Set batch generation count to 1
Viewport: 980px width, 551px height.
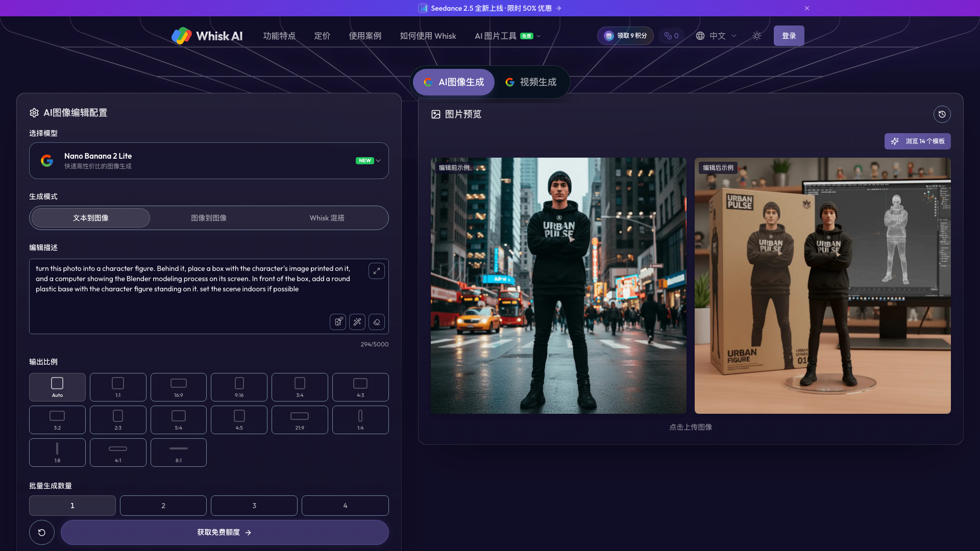point(72,506)
